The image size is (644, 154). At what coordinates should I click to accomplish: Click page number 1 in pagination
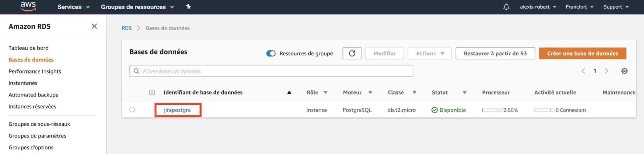(595, 71)
